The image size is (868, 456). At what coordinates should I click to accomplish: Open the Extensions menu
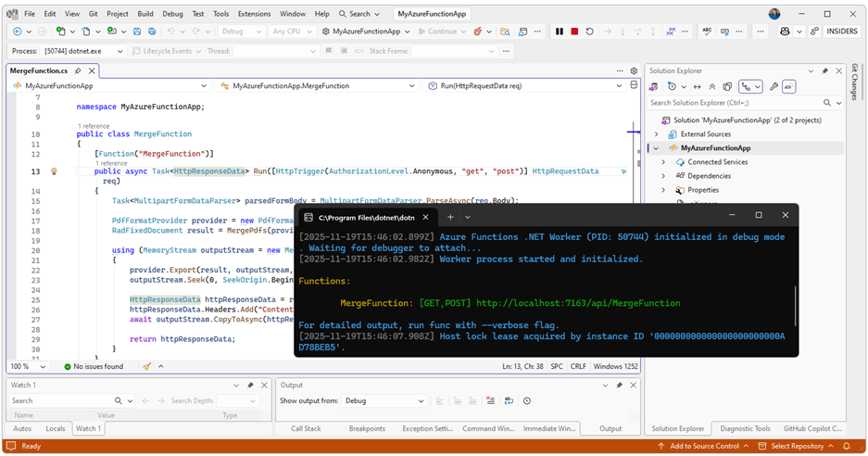coord(254,14)
